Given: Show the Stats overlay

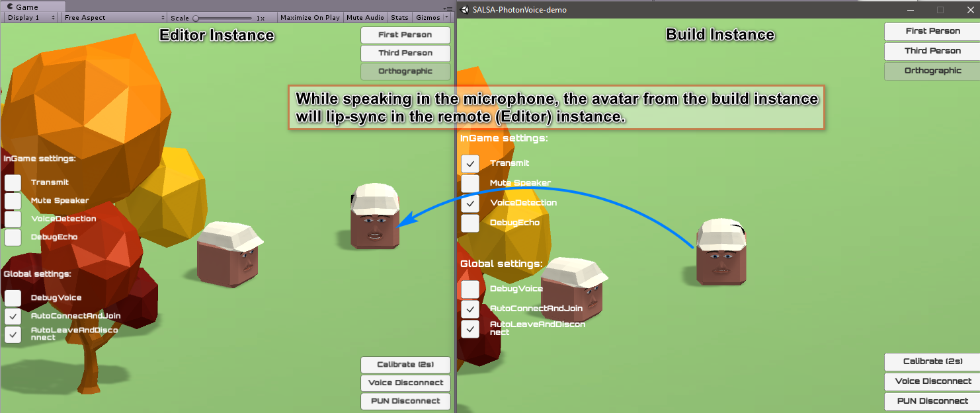Looking at the screenshot, I should (399, 18).
